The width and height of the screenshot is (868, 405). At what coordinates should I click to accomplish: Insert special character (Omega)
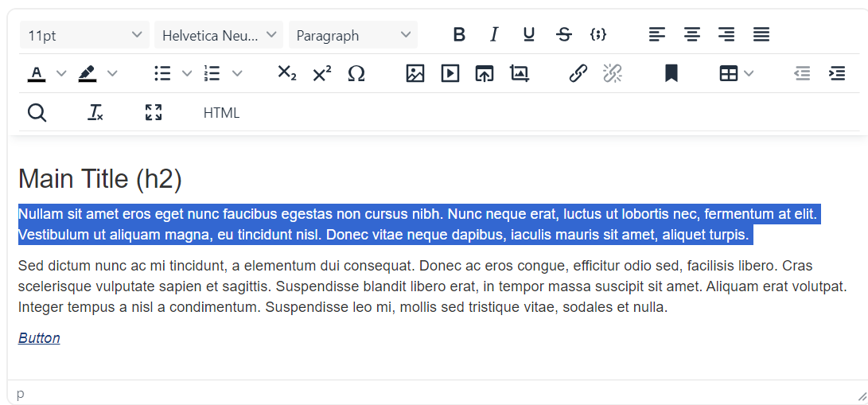tap(356, 73)
